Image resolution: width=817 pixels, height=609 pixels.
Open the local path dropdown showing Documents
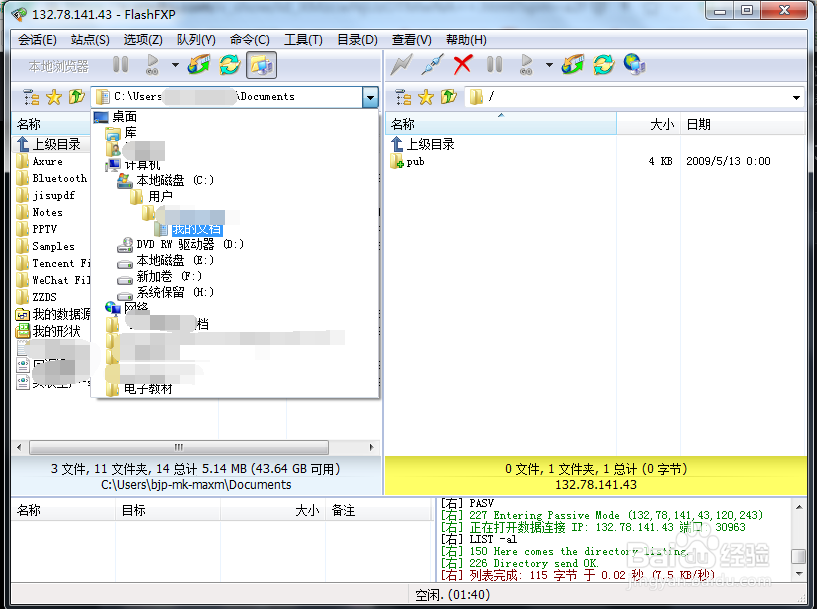[x=370, y=96]
